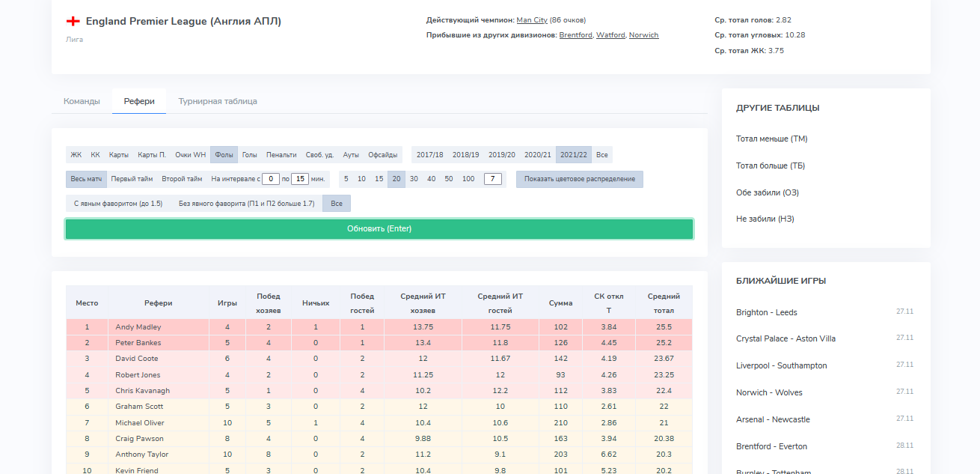Viewport: 980px width, 474px height.
Task: Set last games count to 10
Action: [361, 179]
